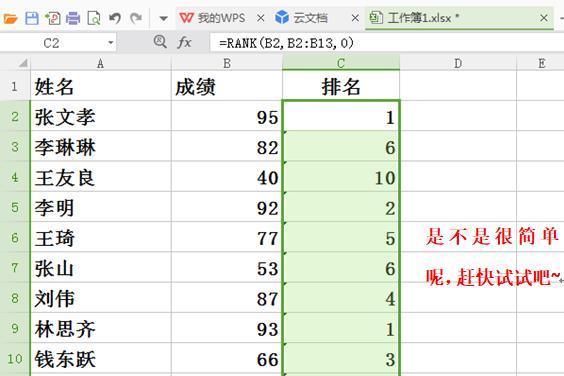Open file with the folder icon
The width and height of the screenshot is (564, 376).
(9, 18)
